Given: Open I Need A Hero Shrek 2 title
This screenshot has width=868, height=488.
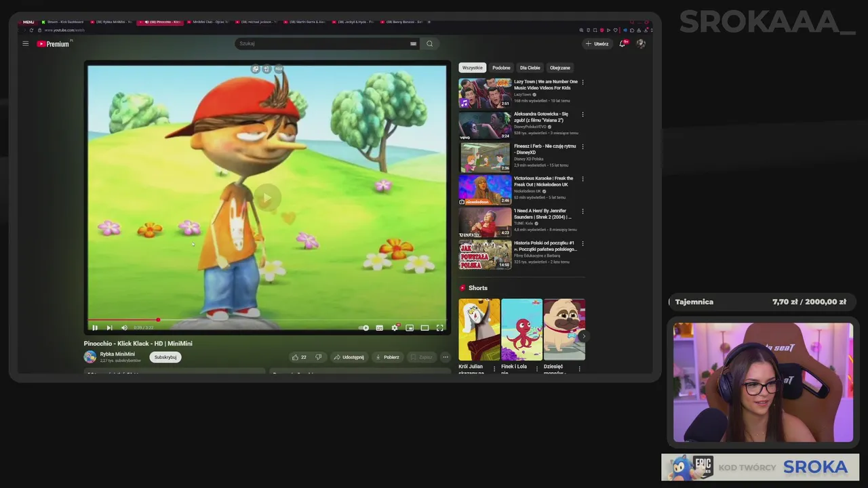Looking at the screenshot, I should pos(542,214).
